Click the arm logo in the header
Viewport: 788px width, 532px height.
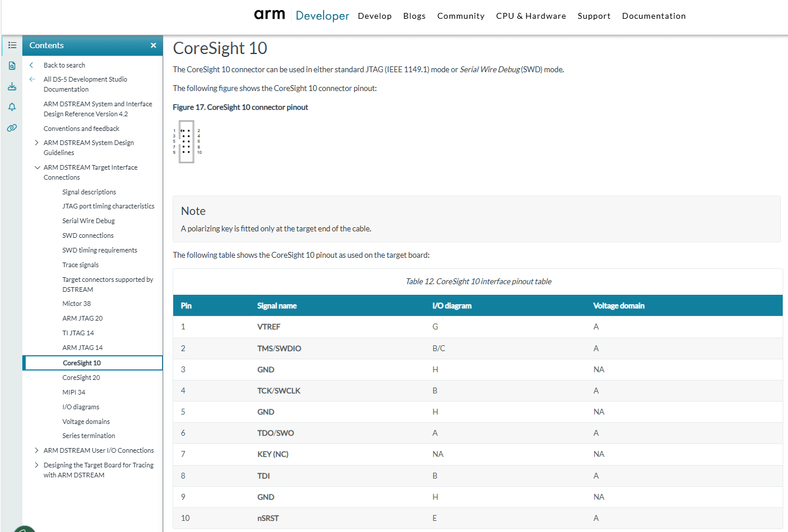click(x=270, y=15)
